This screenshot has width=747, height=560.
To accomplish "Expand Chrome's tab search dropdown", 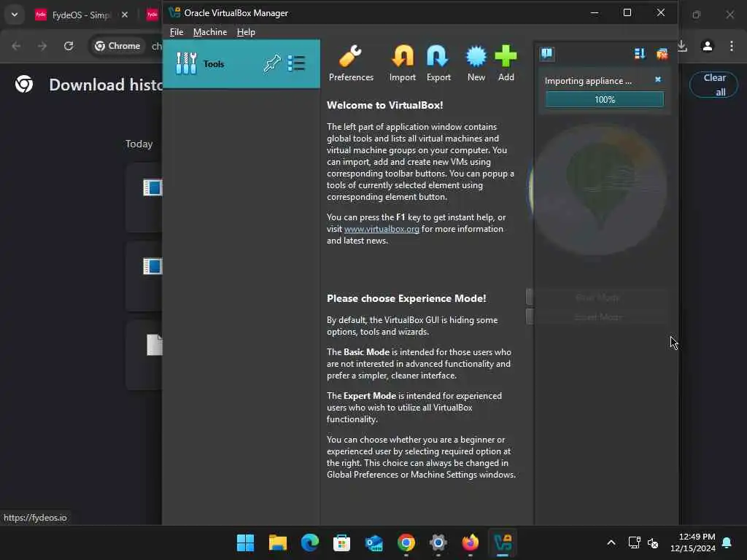I will pyautogui.click(x=15, y=15).
